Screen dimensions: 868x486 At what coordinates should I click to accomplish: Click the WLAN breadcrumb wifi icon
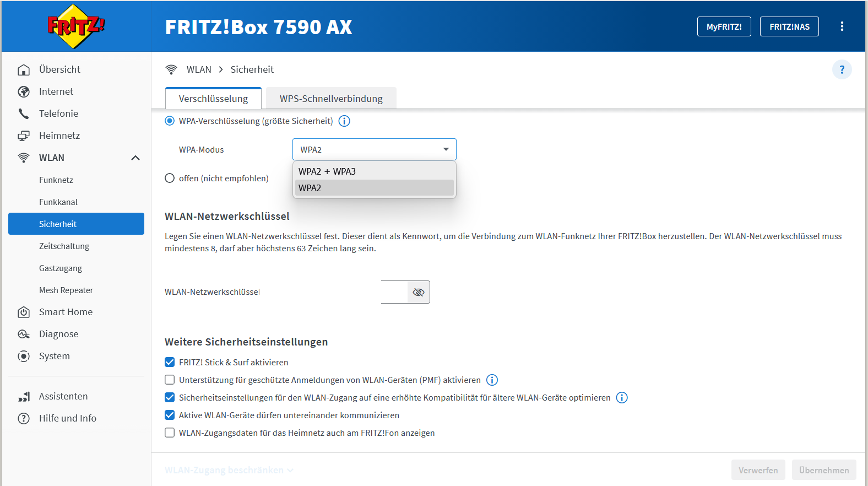point(171,69)
